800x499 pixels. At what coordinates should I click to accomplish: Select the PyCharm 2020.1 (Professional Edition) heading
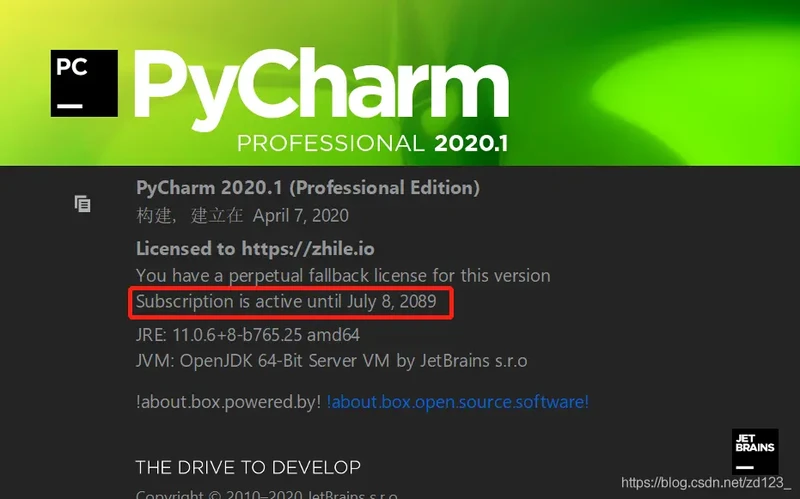308,188
